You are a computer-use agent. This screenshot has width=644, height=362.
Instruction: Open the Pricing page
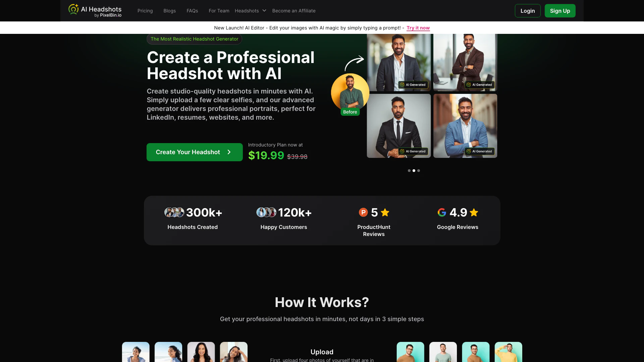pyautogui.click(x=145, y=11)
